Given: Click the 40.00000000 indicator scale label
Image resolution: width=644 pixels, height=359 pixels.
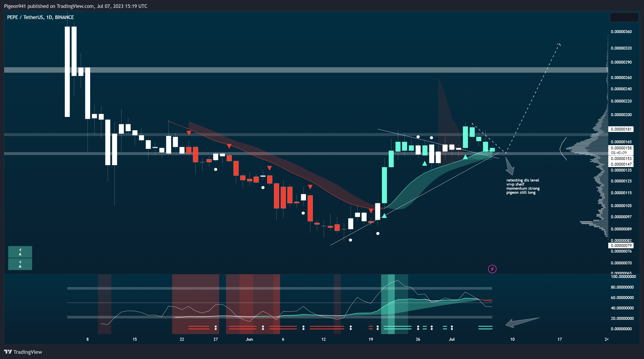Looking at the screenshot, I should pos(622,308).
